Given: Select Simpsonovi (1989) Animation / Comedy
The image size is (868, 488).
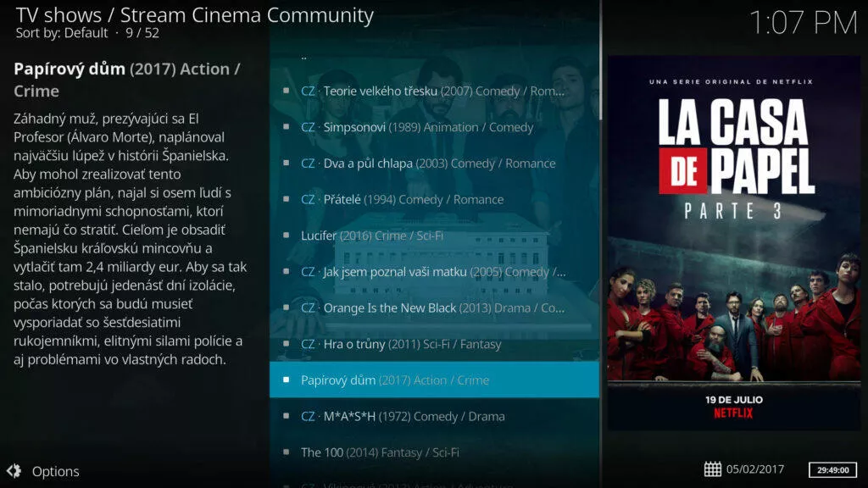Looking at the screenshot, I should click(434, 127).
